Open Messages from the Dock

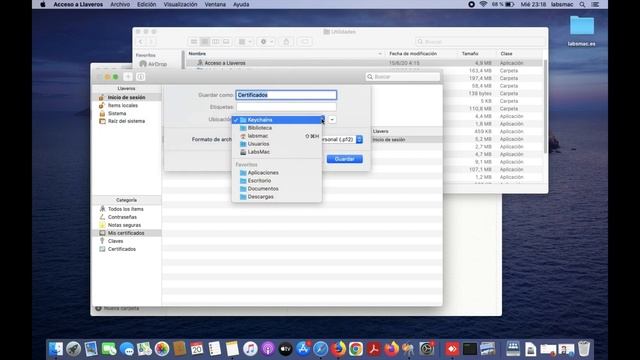pyautogui.click(x=127, y=349)
